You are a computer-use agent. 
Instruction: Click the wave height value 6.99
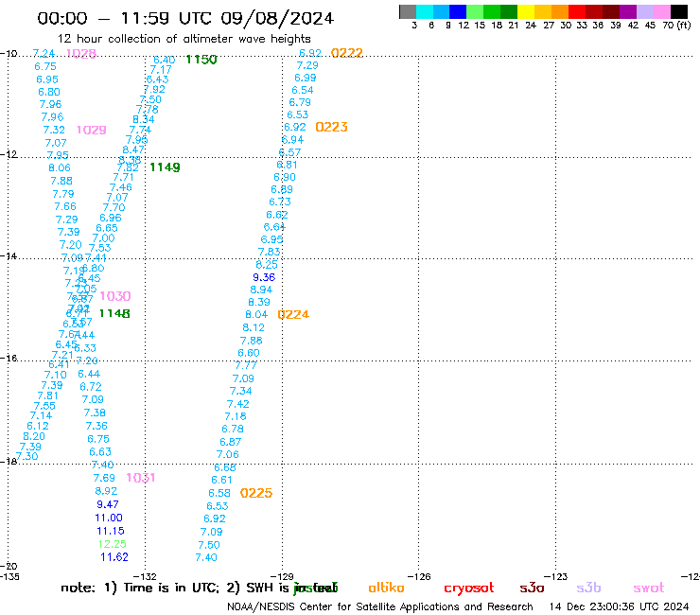(305, 78)
